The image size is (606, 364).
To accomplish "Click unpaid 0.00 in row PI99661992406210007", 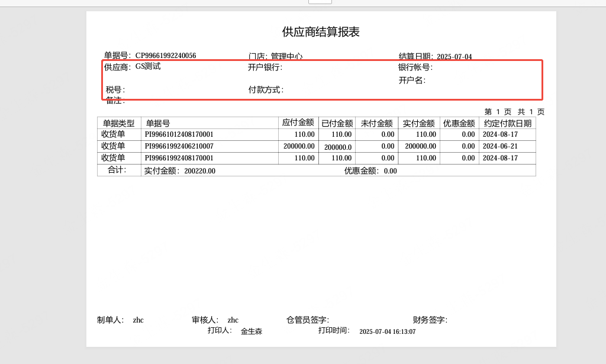I will [x=388, y=146].
